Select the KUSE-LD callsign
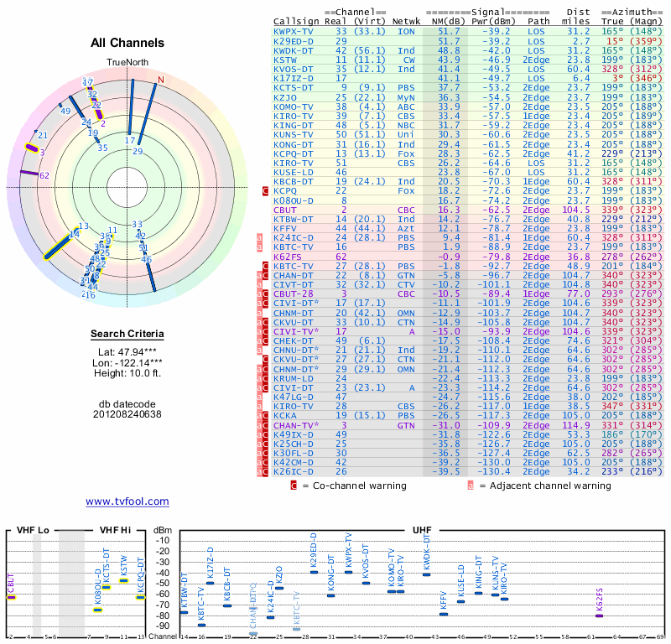The image size is (671, 644). pos(293,173)
